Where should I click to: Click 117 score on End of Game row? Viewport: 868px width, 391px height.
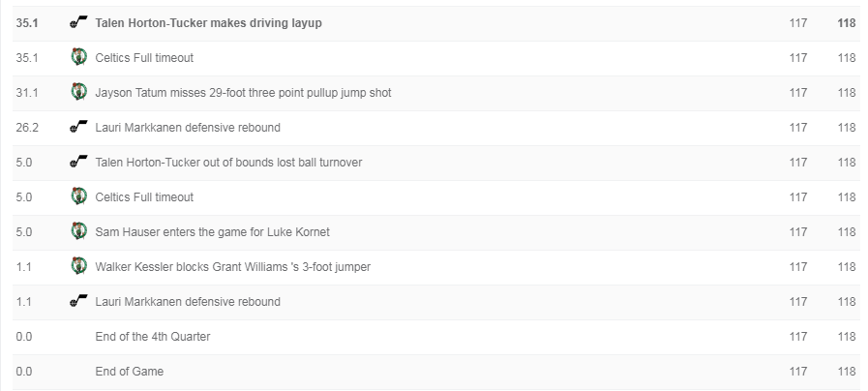pos(797,372)
